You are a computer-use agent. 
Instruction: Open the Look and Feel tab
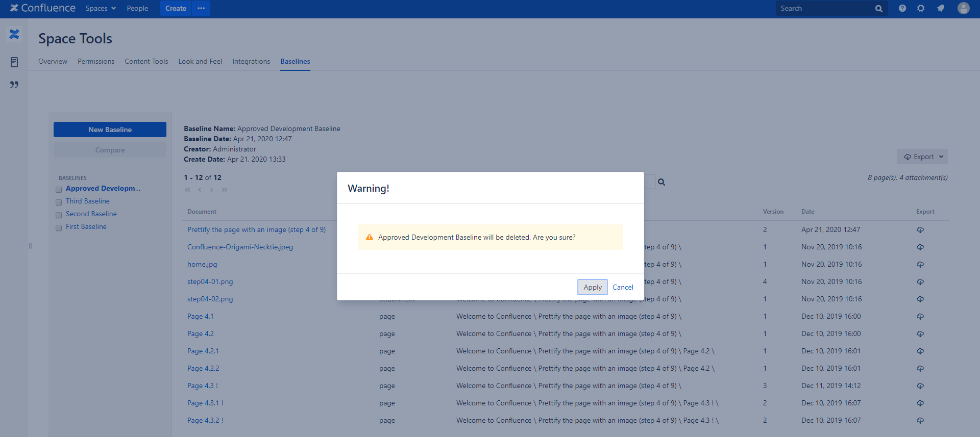[x=200, y=61]
